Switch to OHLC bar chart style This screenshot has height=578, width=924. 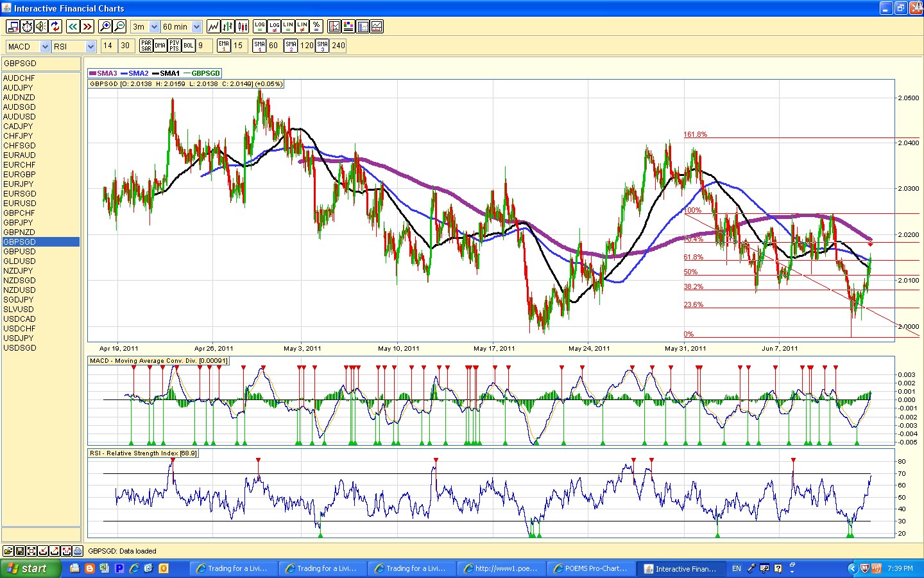pos(228,26)
